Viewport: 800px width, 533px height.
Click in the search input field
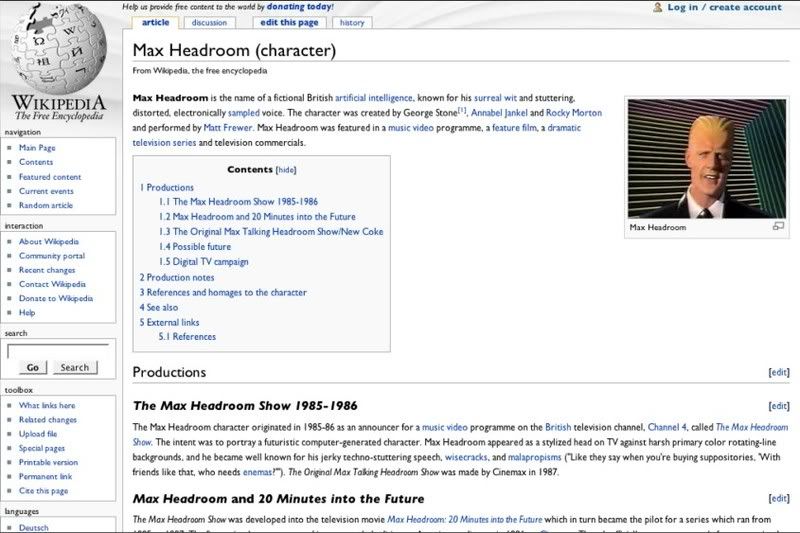click(x=58, y=351)
